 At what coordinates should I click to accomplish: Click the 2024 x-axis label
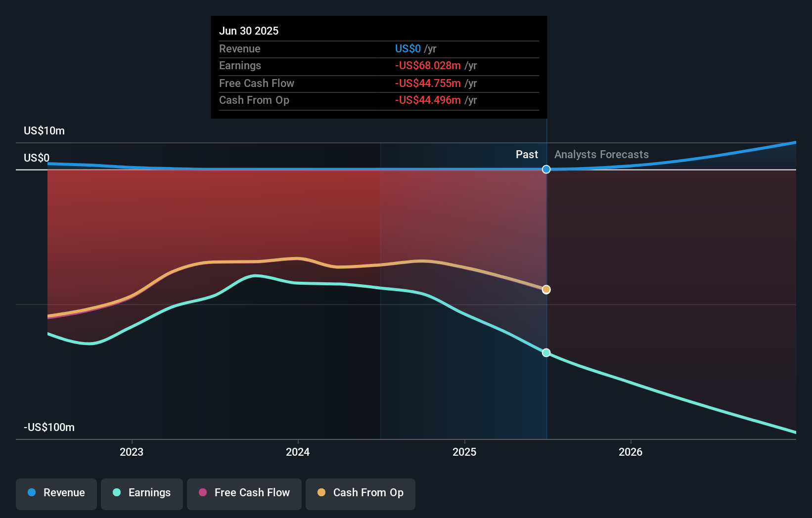(x=298, y=452)
